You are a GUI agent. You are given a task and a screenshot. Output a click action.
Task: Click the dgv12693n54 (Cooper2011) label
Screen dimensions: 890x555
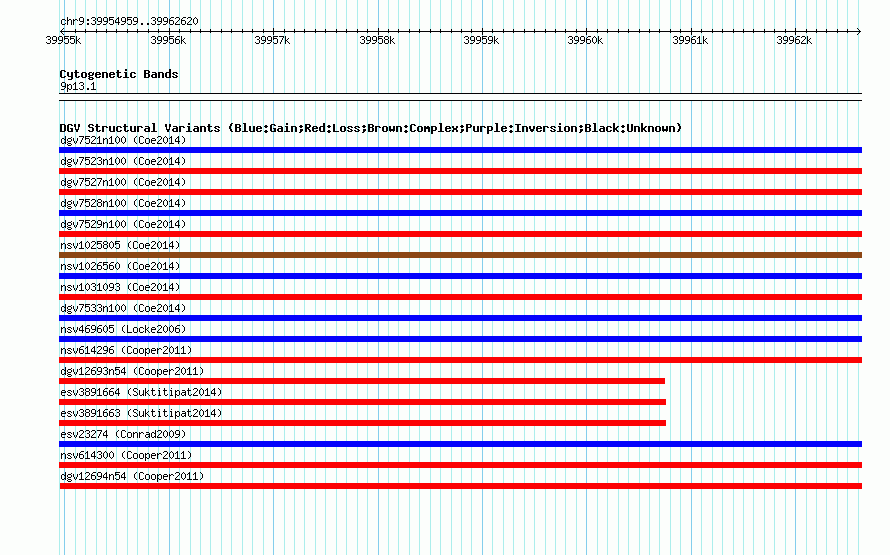[132, 371]
